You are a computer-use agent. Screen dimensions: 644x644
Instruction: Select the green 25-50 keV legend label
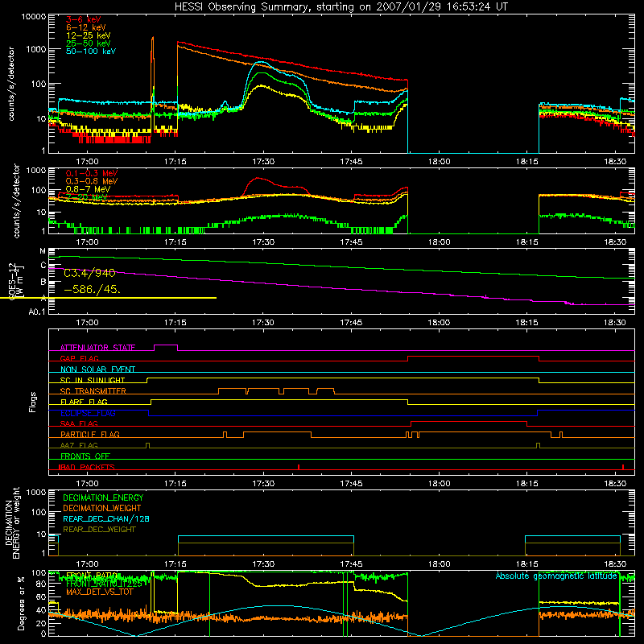click(x=89, y=43)
